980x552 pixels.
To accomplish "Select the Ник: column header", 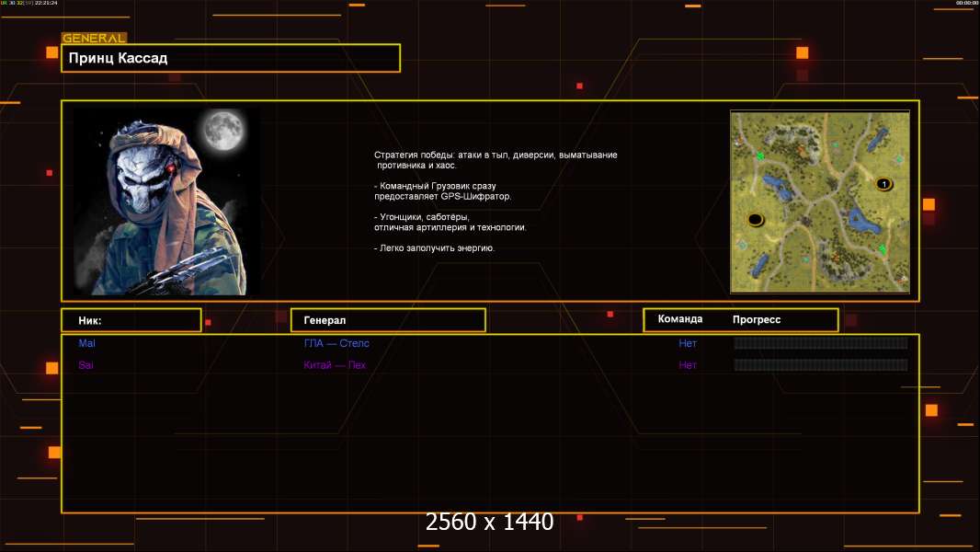I will point(131,320).
